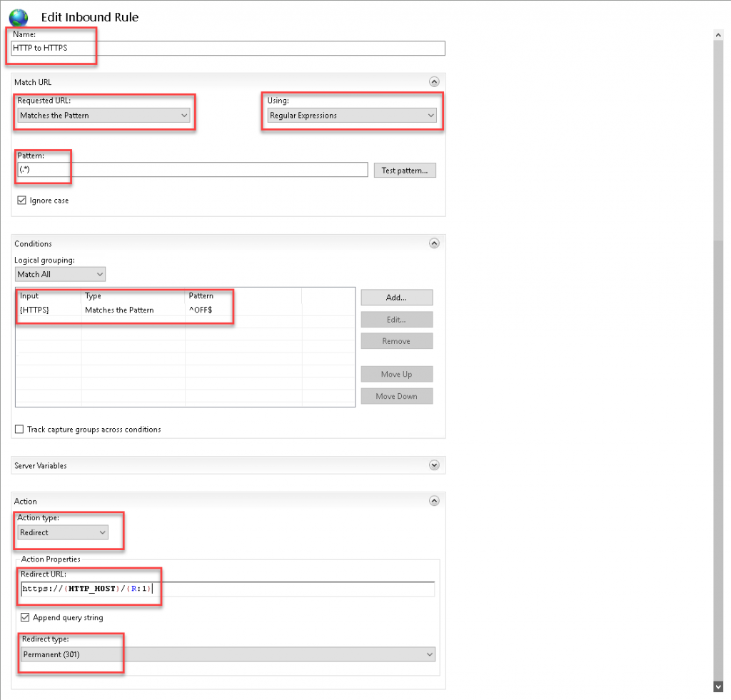Expand the Server Variables section

(434, 465)
